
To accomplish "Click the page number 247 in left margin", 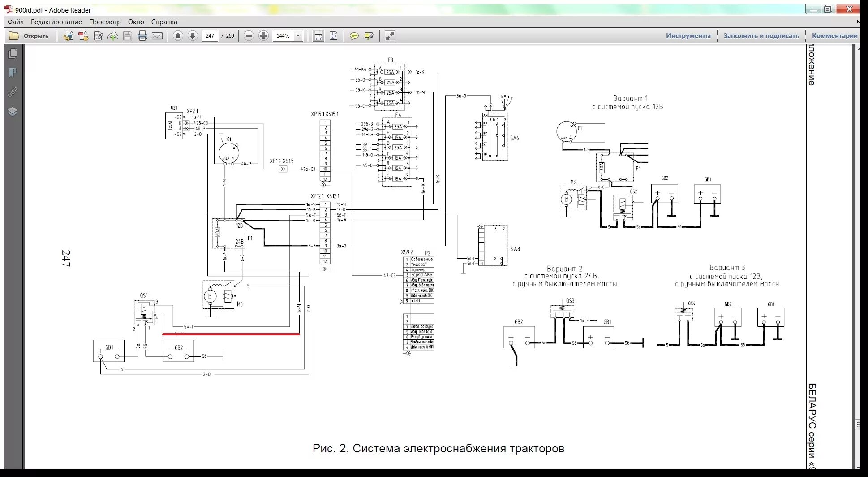I will point(66,259).
